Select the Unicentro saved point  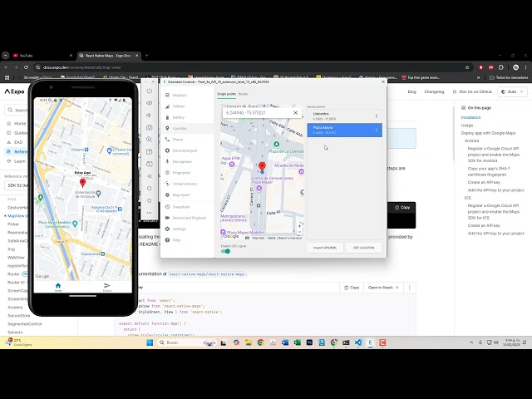[x=344, y=116]
